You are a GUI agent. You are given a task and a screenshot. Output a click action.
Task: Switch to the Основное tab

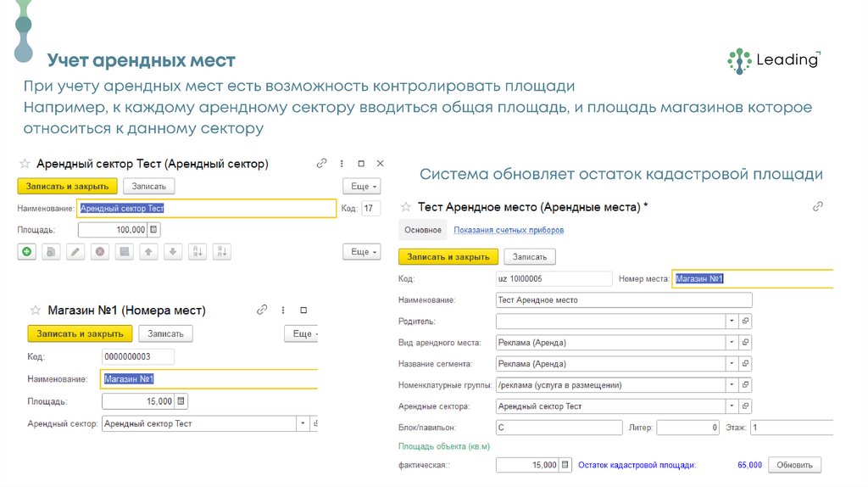[423, 230]
